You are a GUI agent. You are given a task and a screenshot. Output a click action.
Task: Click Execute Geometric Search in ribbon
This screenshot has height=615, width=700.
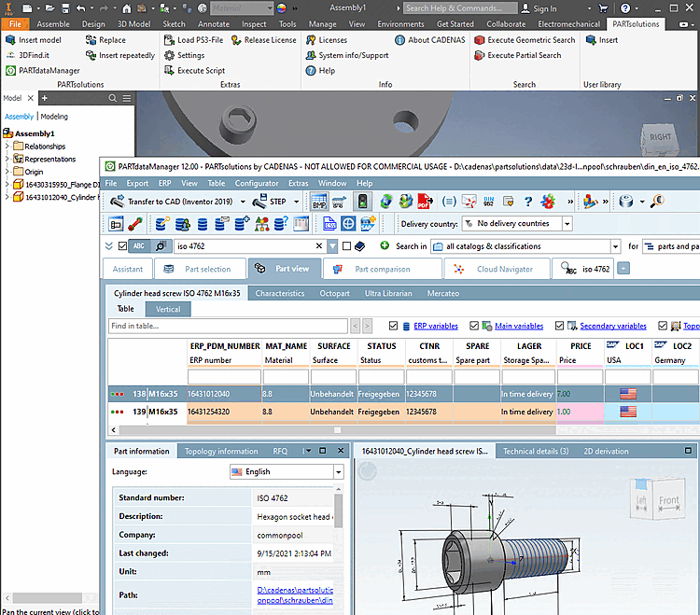(x=524, y=40)
